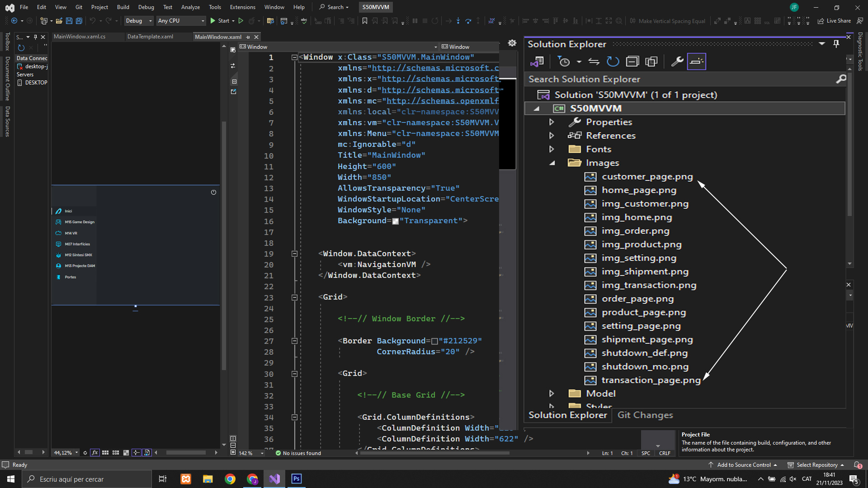Click the Sync with Active Document icon
Screen dimensions: 868x488
(x=594, y=61)
